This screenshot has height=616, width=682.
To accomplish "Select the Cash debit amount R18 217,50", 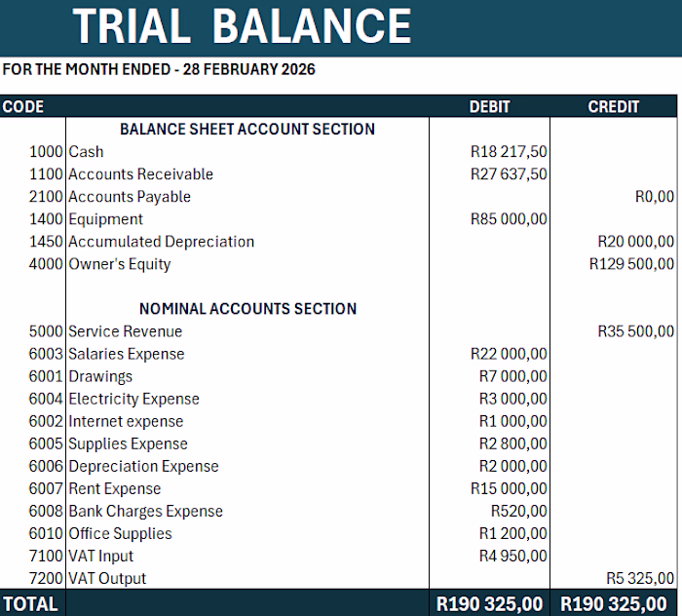I will coord(509,152).
